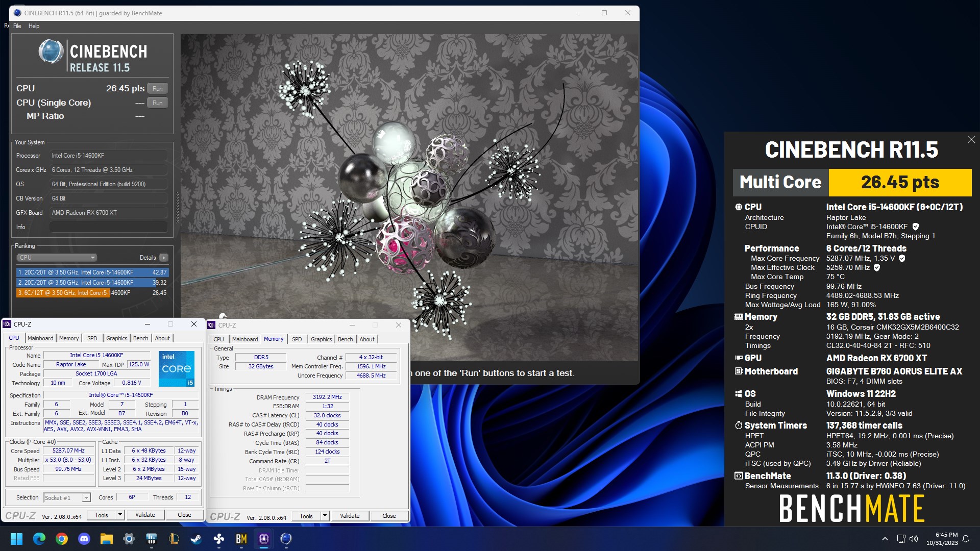
Task: Open Cinebench File menu
Action: pyautogui.click(x=17, y=26)
